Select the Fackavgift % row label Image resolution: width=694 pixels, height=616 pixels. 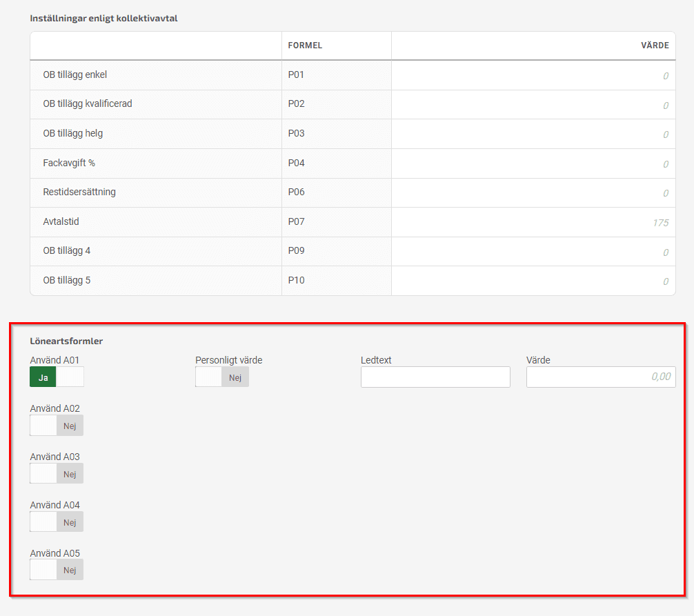pyautogui.click(x=69, y=163)
